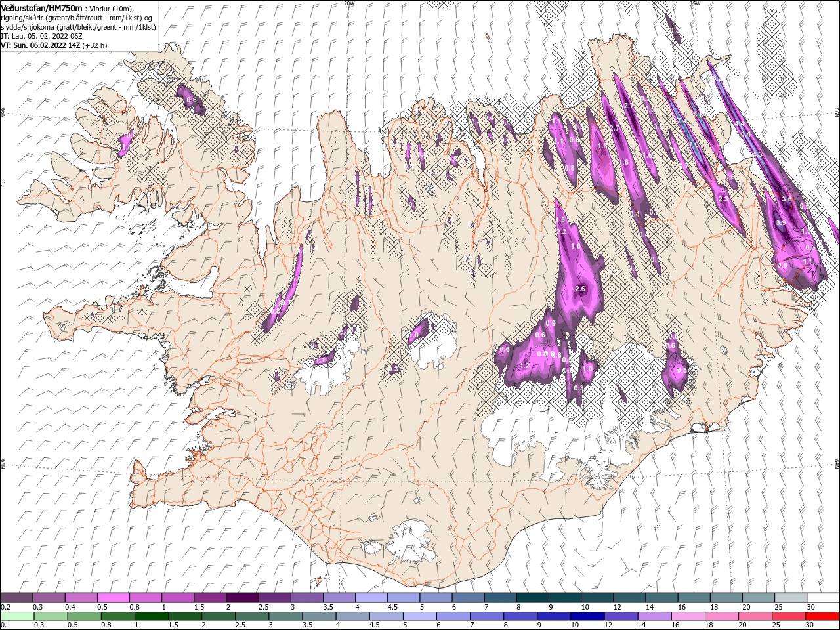The image size is (840, 630).
Task: Click the 3.6 snowfall value on the map
Action: click(787, 198)
